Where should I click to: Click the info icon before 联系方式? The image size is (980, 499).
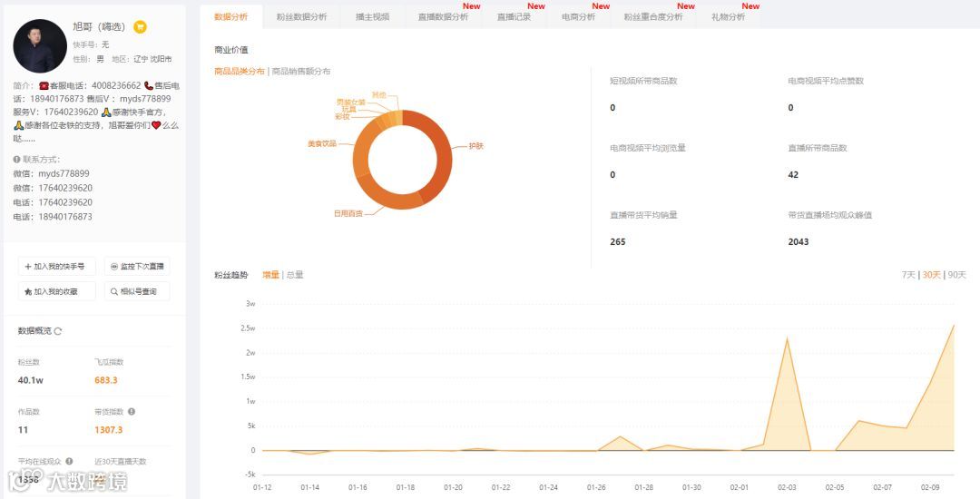click(17, 160)
